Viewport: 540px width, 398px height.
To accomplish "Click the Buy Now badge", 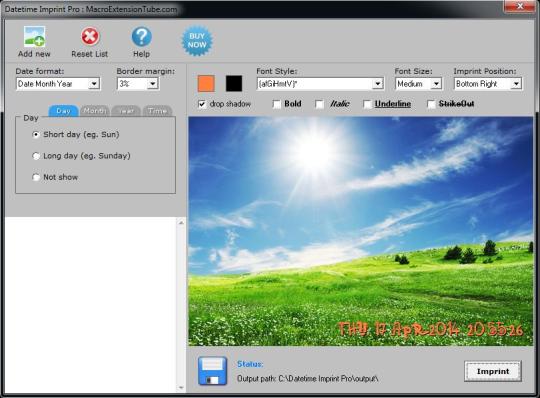I will 197,41.
